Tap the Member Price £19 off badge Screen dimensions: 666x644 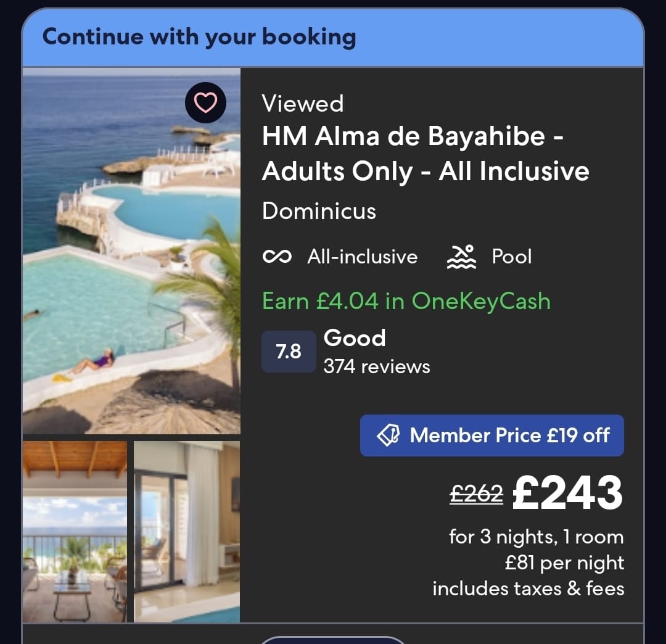492,436
